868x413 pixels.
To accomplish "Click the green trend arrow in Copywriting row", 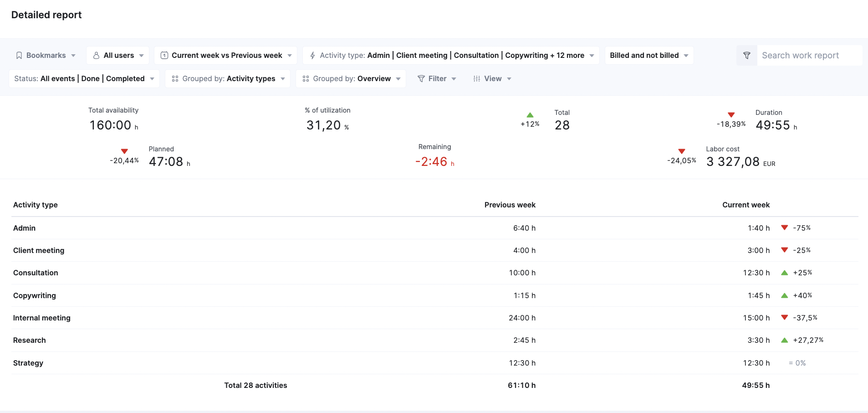I will point(785,295).
